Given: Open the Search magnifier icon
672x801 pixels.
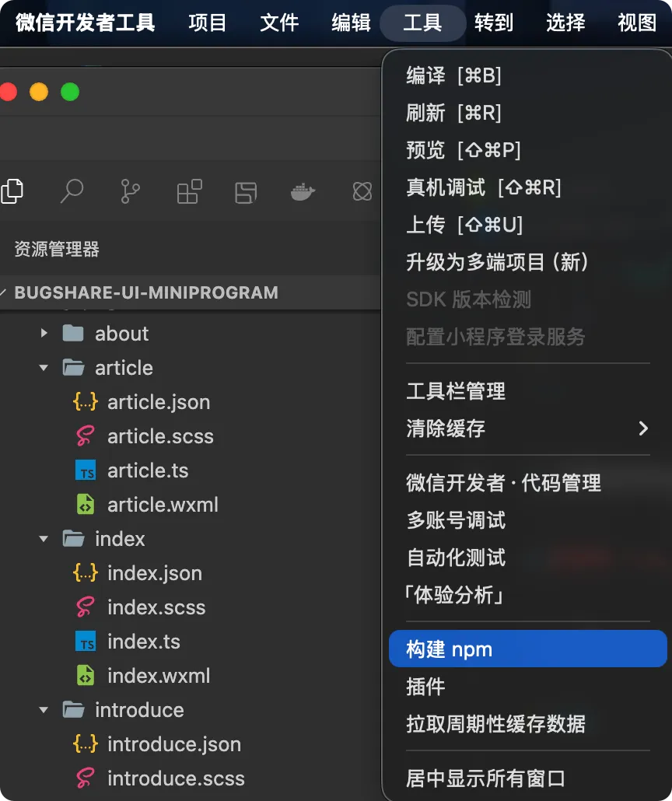Looking at the screenshot, I should (x=72, y=191).
